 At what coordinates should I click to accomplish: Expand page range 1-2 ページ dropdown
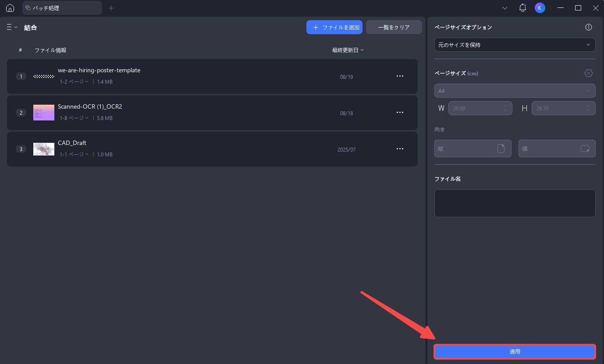(x=74, y=82)
